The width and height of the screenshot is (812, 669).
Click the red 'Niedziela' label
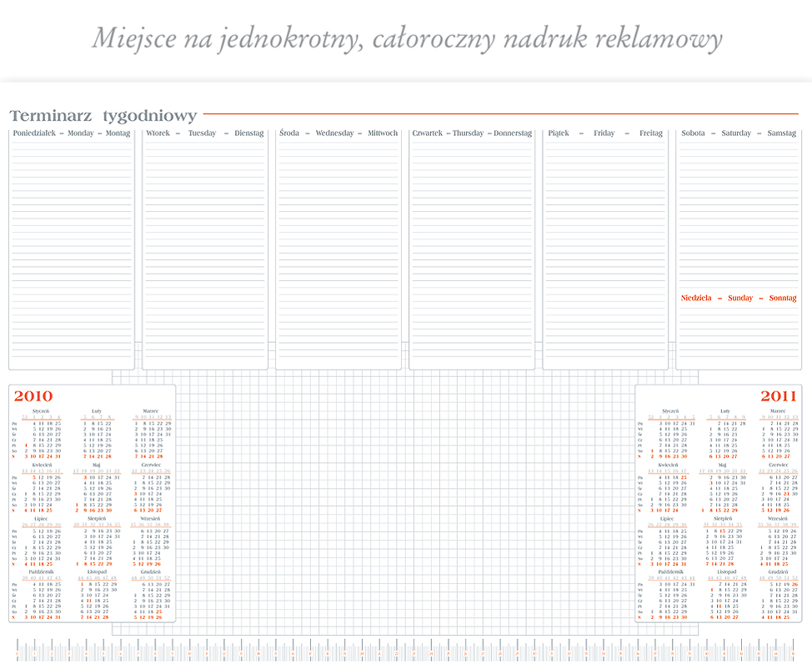click(x=696, y=298)
